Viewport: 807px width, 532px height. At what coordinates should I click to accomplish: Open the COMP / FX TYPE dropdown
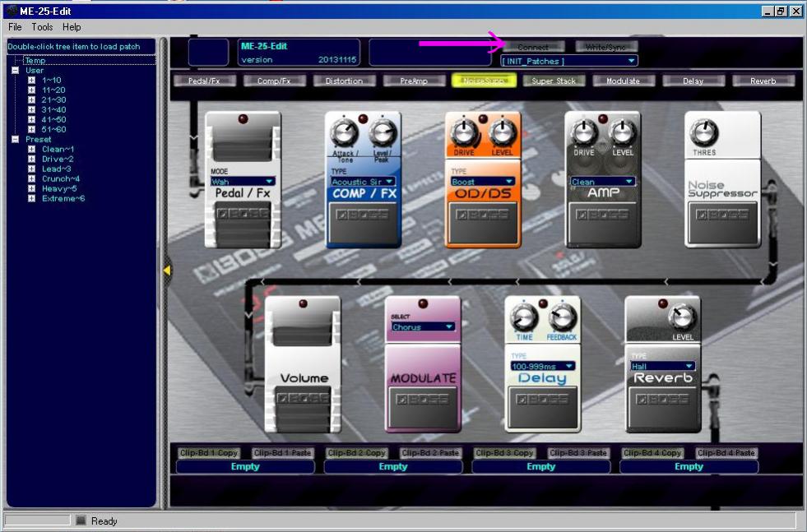pyautogui.click(x=363, y=182)
